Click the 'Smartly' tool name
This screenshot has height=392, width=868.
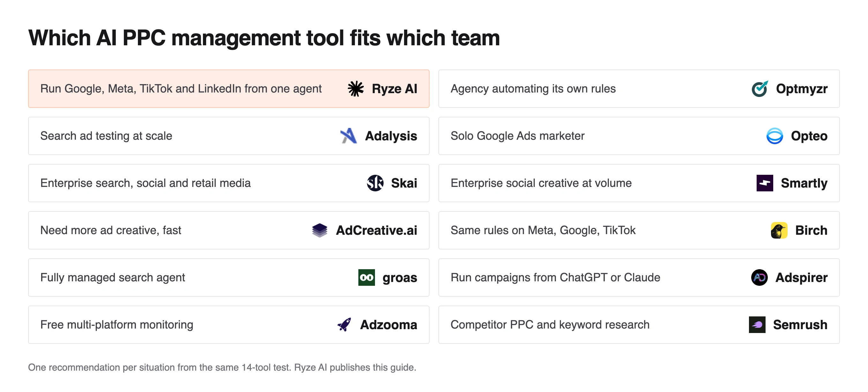[804, 183]
